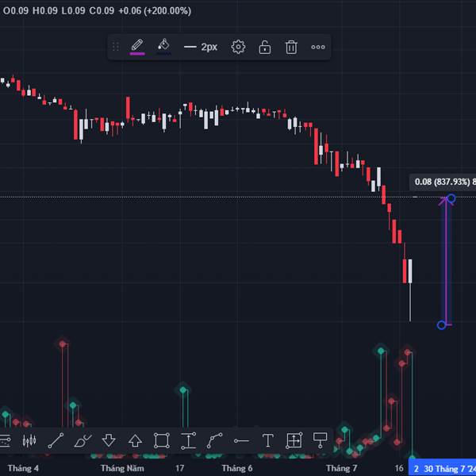Select the table grid tool
Viewport: 476px width, 476px height.
(x=294, y=440)
